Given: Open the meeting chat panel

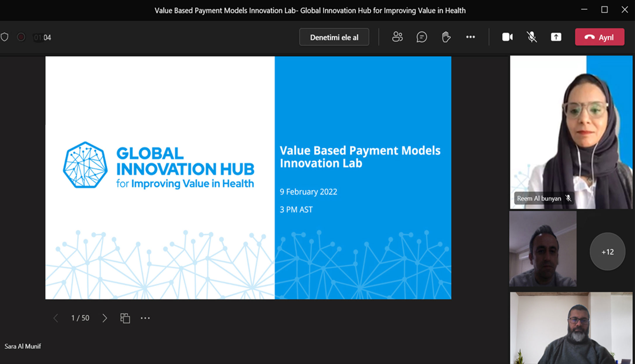Looking at the screenshot, I should click(421, 37).
